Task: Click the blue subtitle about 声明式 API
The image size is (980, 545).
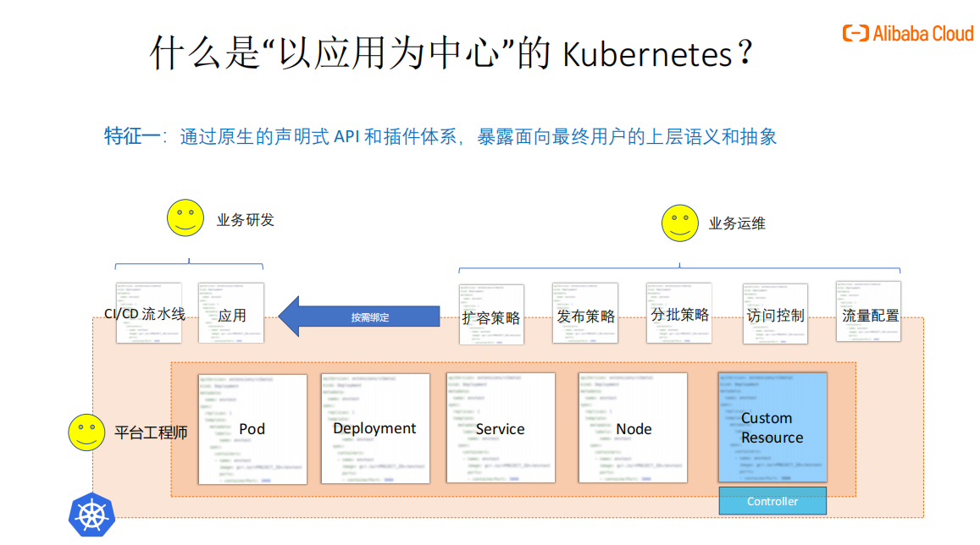Action: pos(478,137)
